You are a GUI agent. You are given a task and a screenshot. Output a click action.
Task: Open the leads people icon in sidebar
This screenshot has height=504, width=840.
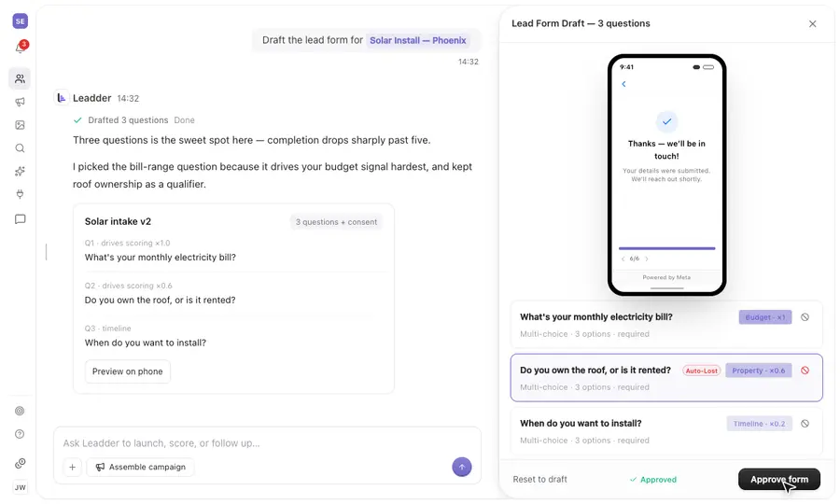[20, 78]
